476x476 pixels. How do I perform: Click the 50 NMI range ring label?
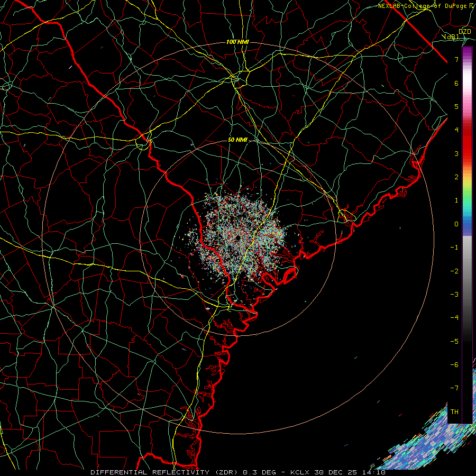click(237, 140)
